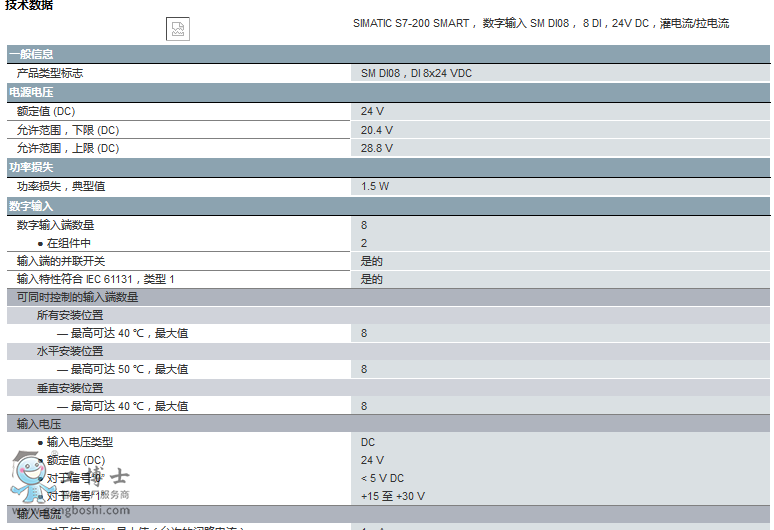Image resolution: width=774 pixels, height=530 pixels.
Task: Select the 所有安装位置 subheading row
Action: pos(70,315)
